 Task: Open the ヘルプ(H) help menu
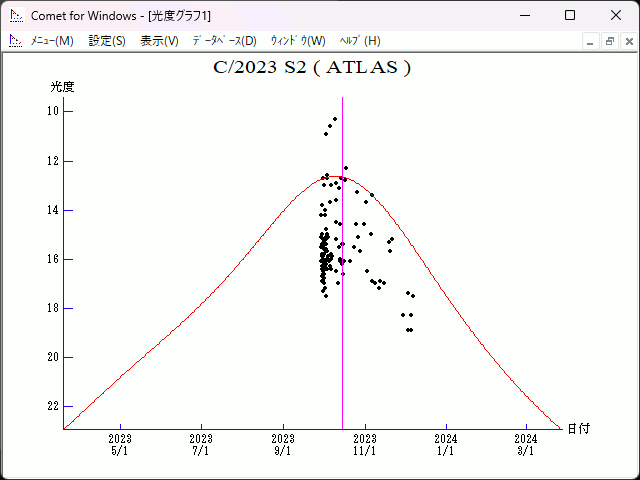tap(360, 41)
